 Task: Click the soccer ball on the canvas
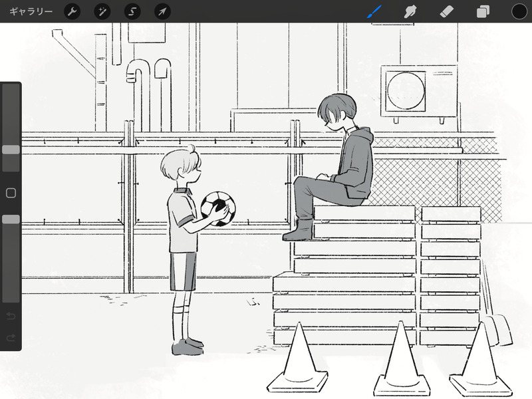218,209
